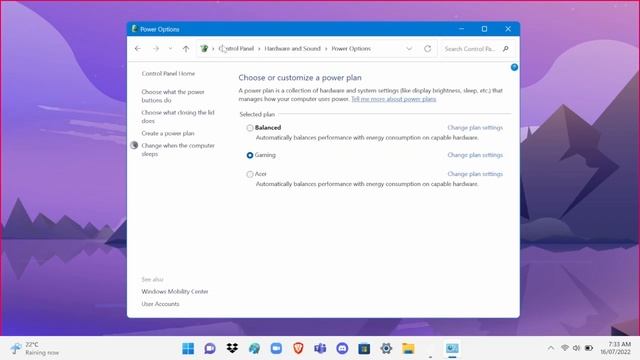Image resolution: width=640 pixels, height=360 pixels.
Task: Open the dark blue app icon next to the Settings gear in taskbar
Action: (364, 349)
